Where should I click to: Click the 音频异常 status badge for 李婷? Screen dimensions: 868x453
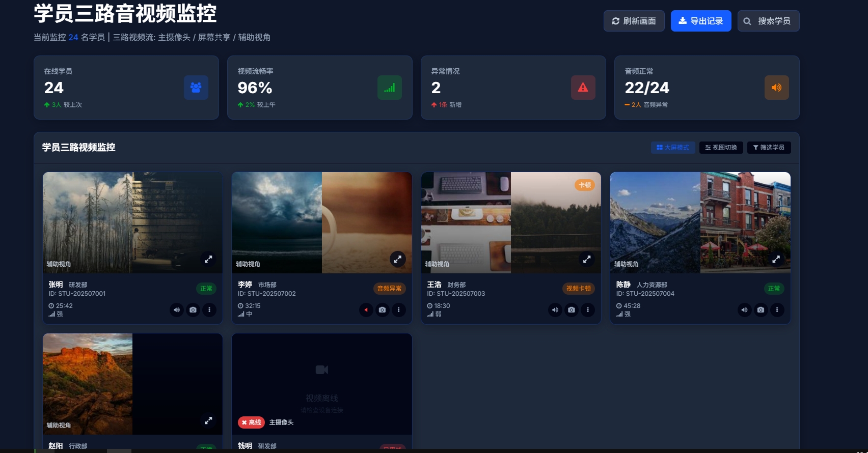click(390, 289)
